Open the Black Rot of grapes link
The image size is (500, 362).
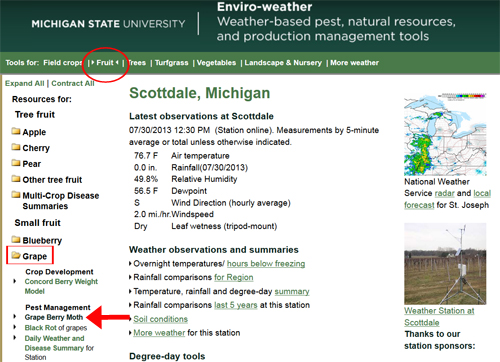click(56, 328)
